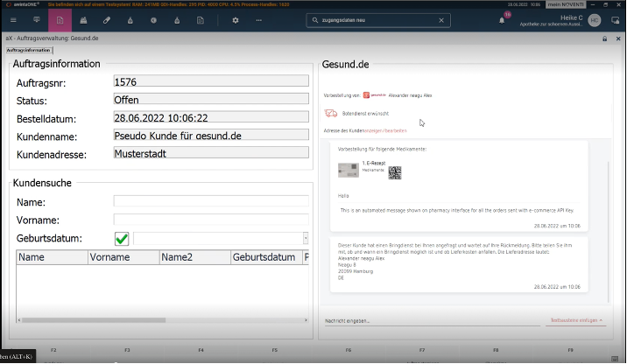Expand Textbausteine einfügen menu

(x=576, y=320)
